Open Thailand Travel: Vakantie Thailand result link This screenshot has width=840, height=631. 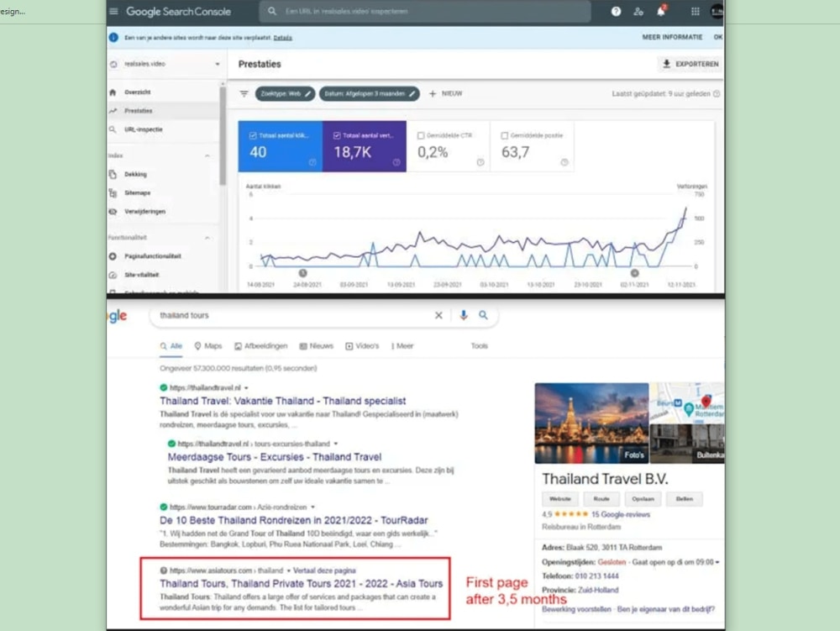[283, 402]
